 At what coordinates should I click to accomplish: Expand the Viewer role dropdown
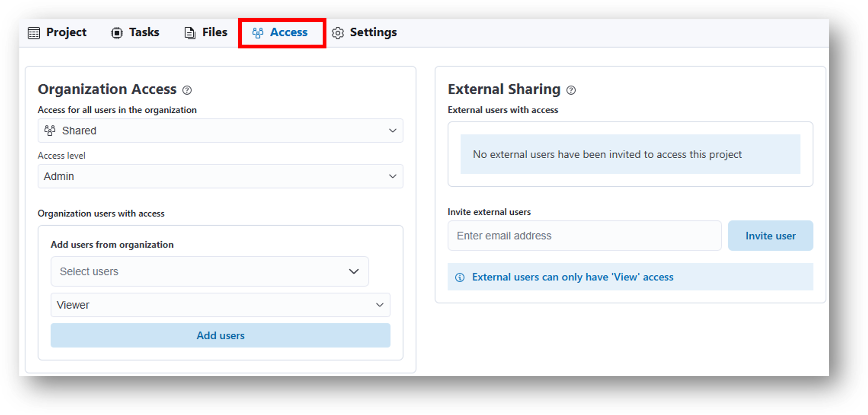coord(220,305)
